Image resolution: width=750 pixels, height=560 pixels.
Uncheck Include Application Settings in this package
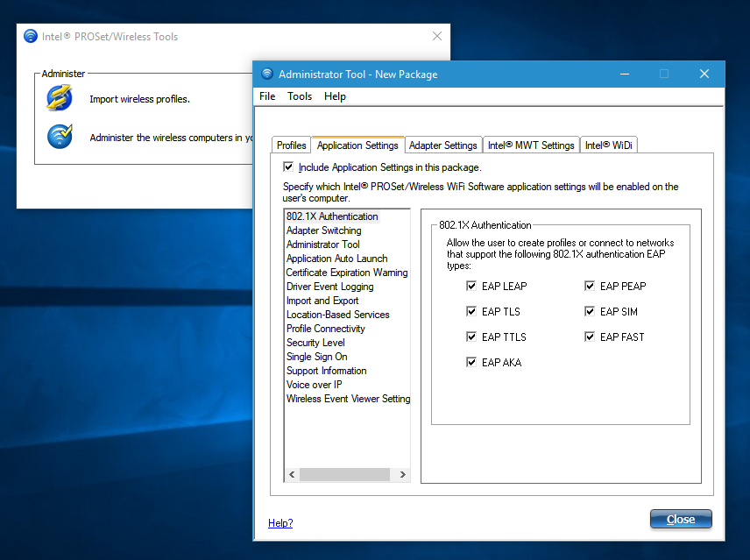pyautogui.click(x=288, y=167)
